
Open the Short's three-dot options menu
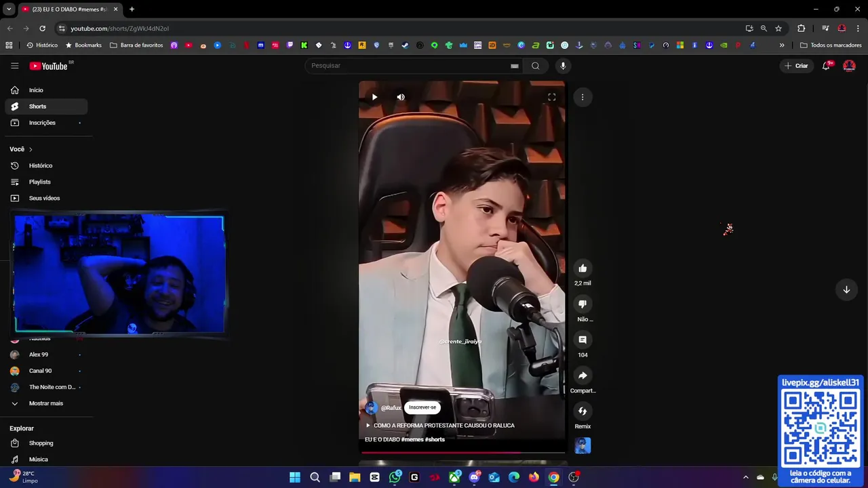coord(582,97)
